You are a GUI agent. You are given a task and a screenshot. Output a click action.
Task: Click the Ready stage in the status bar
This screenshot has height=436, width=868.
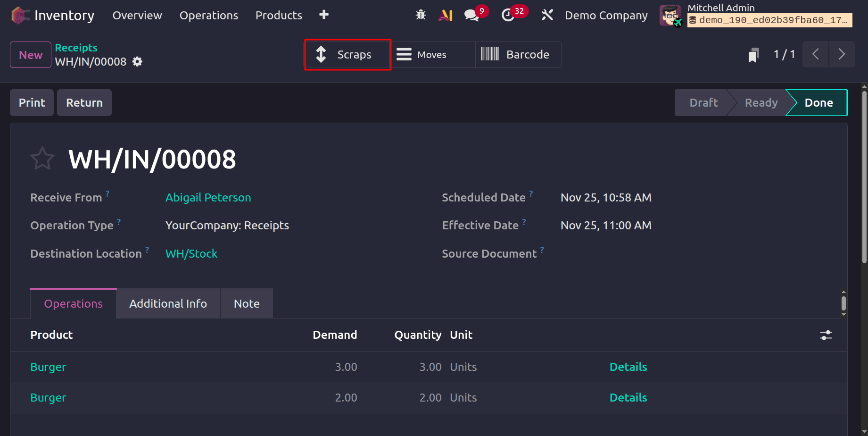pyautogui.click(x=761, y=102)
